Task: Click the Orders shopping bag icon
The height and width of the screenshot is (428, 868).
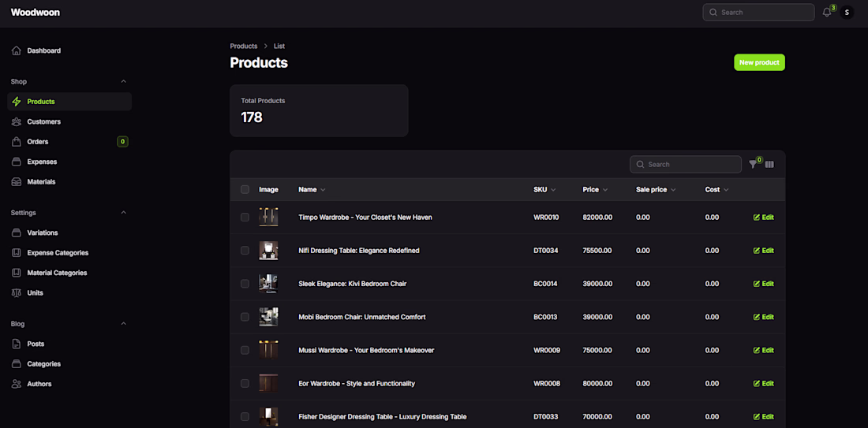Action: 17,142
